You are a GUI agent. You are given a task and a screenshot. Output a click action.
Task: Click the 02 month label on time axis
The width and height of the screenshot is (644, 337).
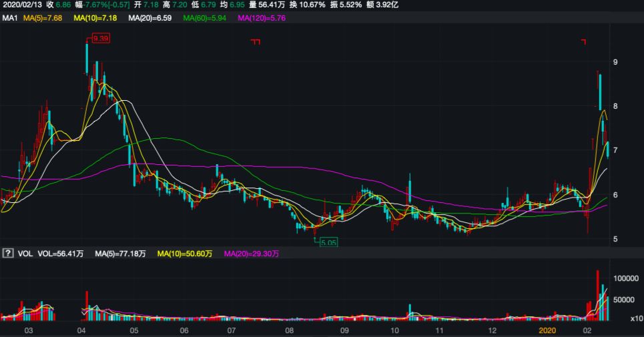tap(587, 330)
